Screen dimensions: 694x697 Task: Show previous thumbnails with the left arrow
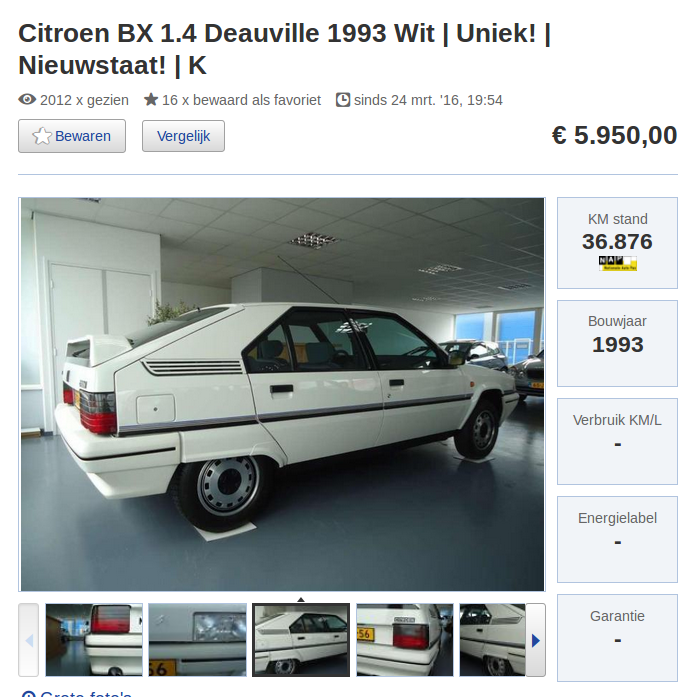pyautogui.click(x=28, y=640)
